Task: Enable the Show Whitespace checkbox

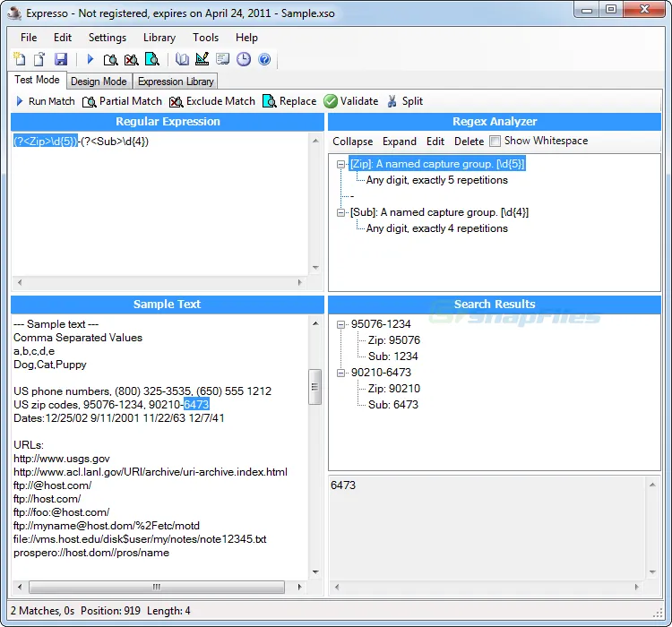Action: pyautogui.click(x=495, y=141)
